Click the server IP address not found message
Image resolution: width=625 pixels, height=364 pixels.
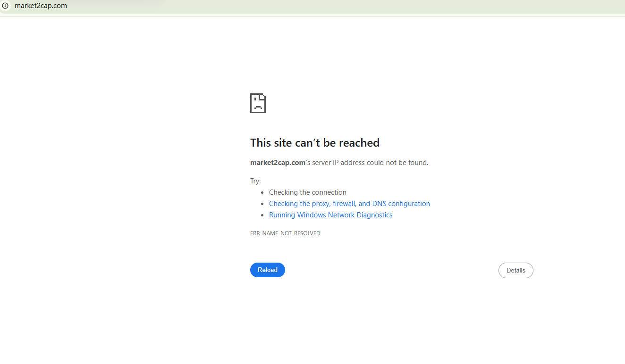pyautogui.click(x=339, y=163)
